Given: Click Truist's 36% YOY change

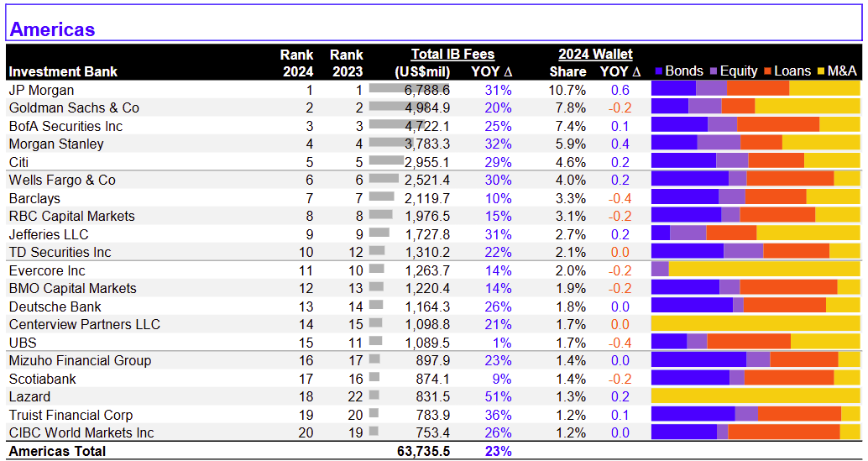Looking at the screenshot, I should [498, 415].
